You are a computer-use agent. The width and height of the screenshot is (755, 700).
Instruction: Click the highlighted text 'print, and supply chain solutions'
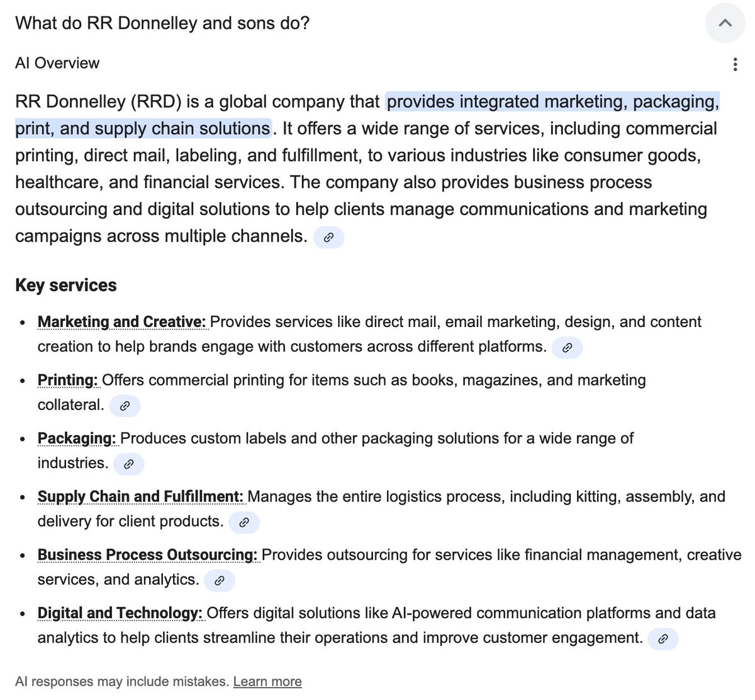[x=143, y=128]
